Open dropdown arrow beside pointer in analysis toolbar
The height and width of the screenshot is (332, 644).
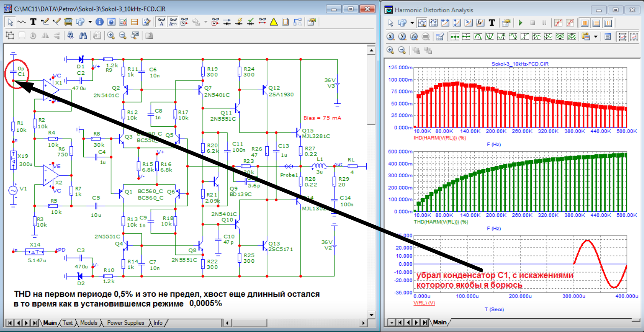tap(412, 23)
